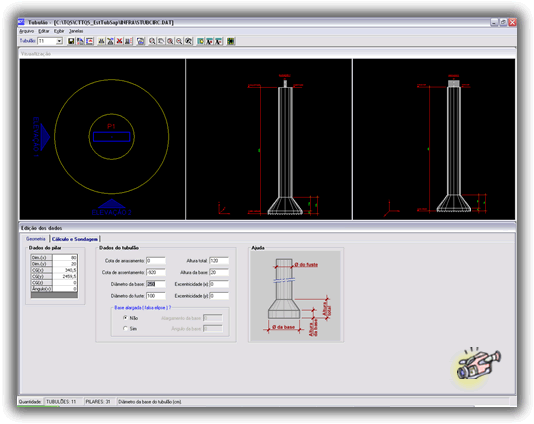The width and height of the screenshot is (534, 424).
Task: Switch to Cálculo e Sondagem tab
Action: coord(75,239)
